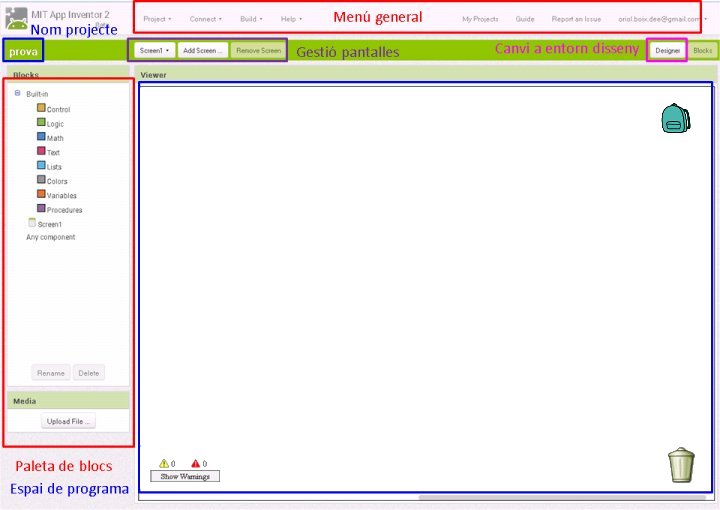Click the Upload File button
Image resolution: width=720 pixels, height=510 pixels.
[69, 422]
